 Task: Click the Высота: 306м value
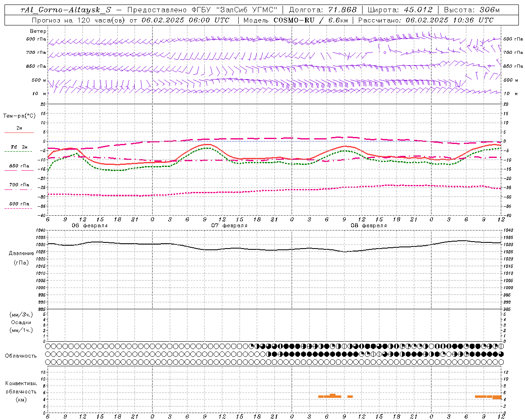coord(472,10)
